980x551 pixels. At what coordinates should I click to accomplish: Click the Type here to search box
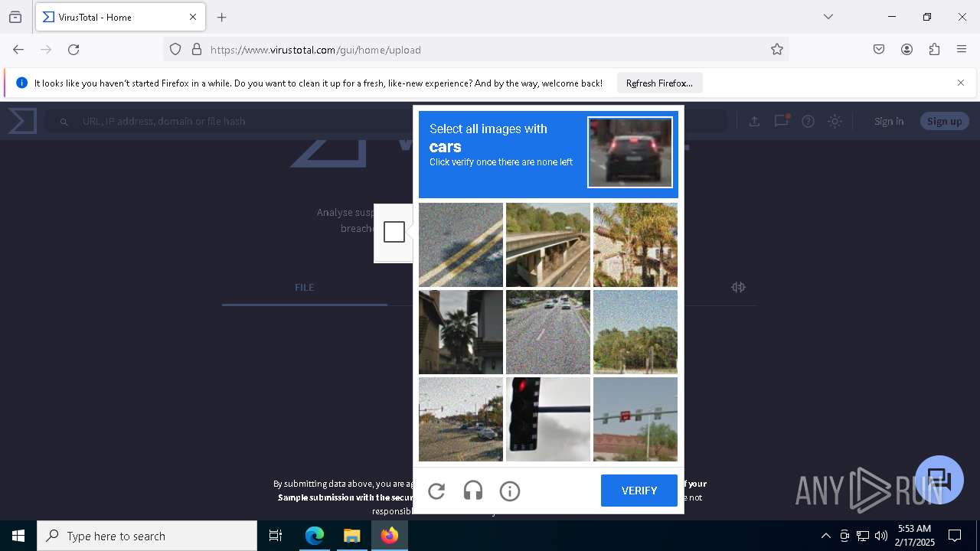(x=147, y=536)
